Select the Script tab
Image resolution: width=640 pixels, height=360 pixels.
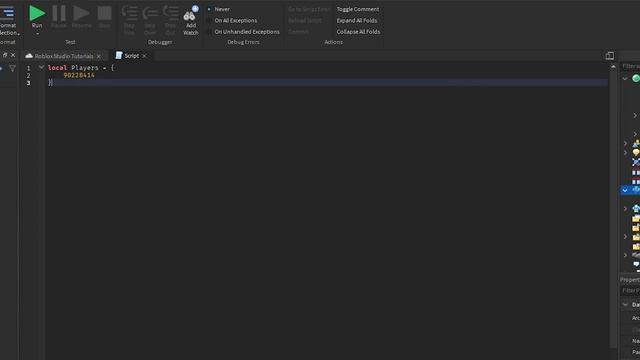coord(131,56)
